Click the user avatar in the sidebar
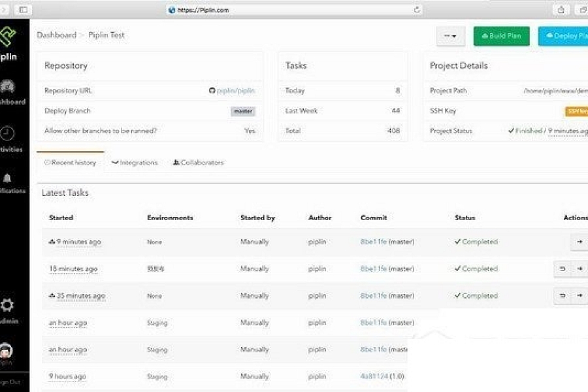 [x=7, y=351]
